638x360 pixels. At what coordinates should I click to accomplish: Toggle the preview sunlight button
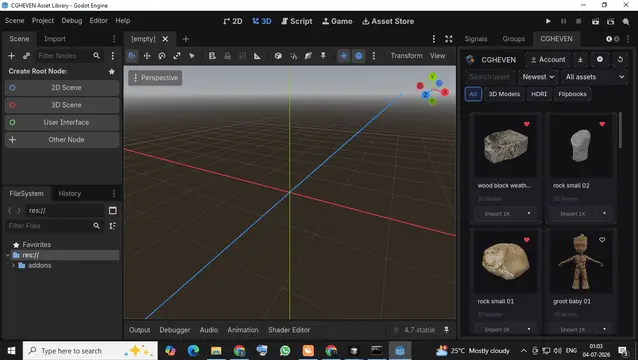point(344,56)
